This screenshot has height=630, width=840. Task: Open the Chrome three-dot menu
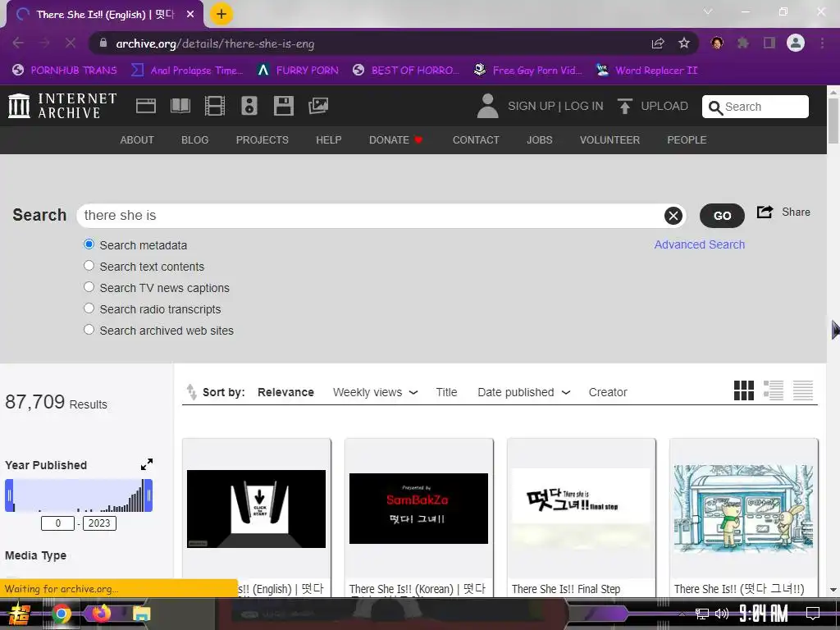click(x=822, y=43)
